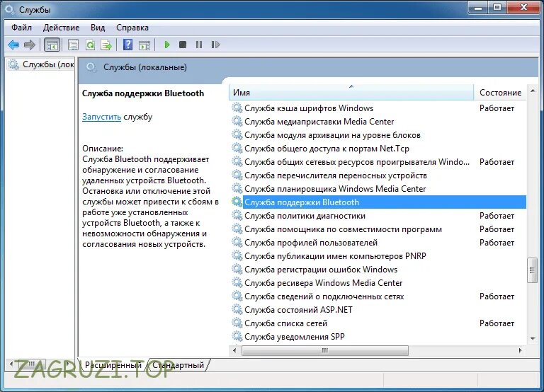Click the Forward arrow toolbar icon
This screenshot has height=392, width=544.
(30, 45)
